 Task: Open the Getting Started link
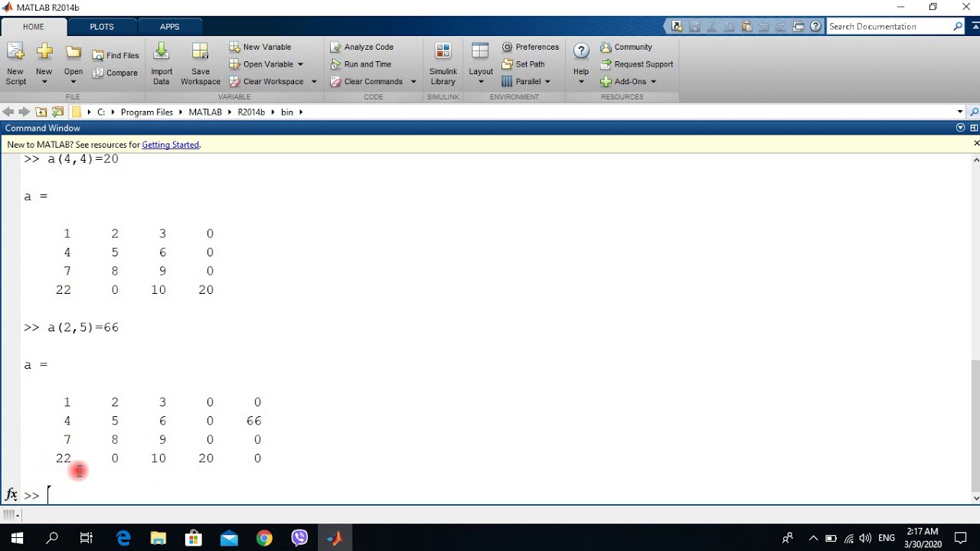coord(170,145)
